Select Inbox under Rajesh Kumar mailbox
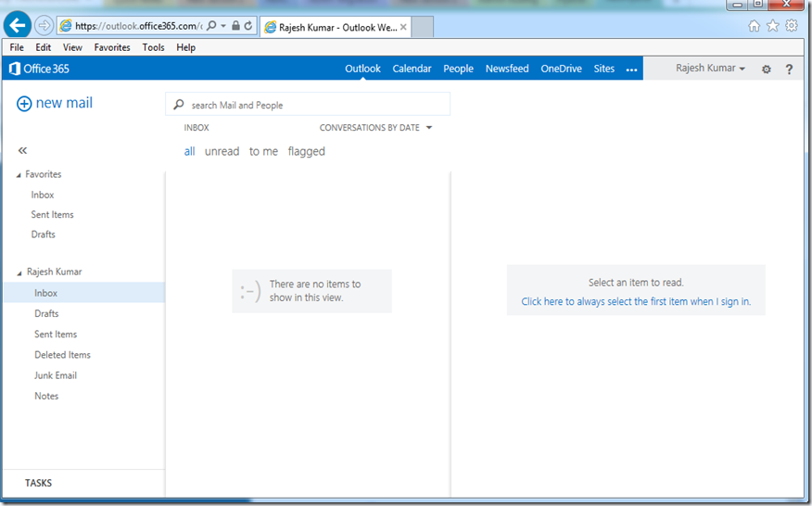This screenshot has width=812, height=506. [x=84, y=293]
